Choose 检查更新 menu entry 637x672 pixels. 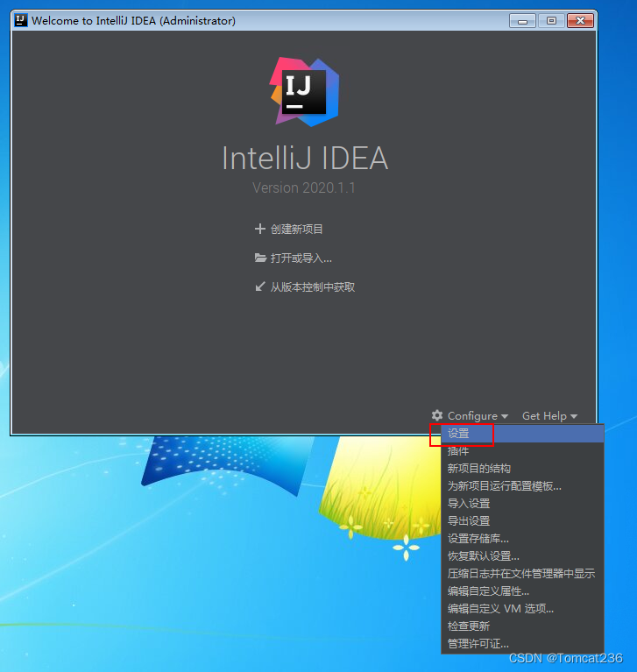tap(522, 626)
